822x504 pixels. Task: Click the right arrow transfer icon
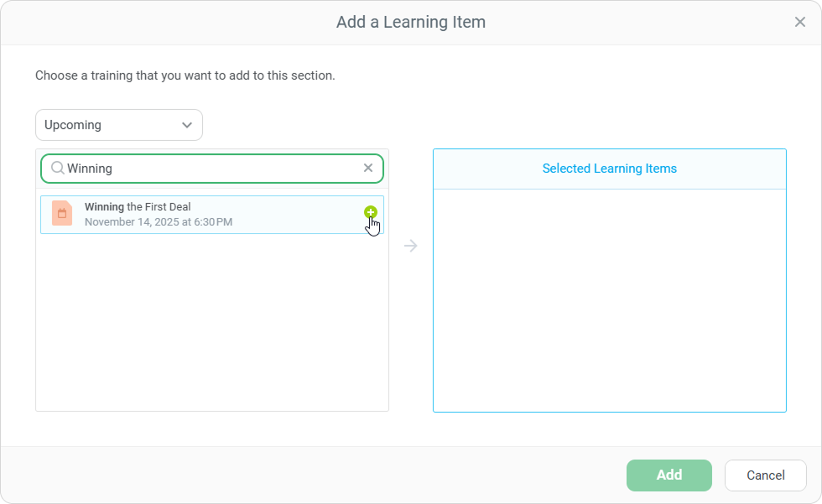point(410,246)
